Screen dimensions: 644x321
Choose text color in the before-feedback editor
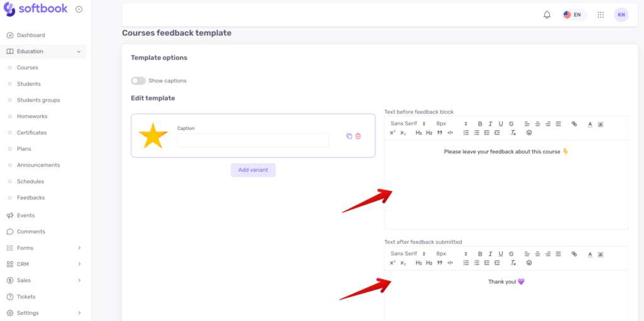(590, 124)
